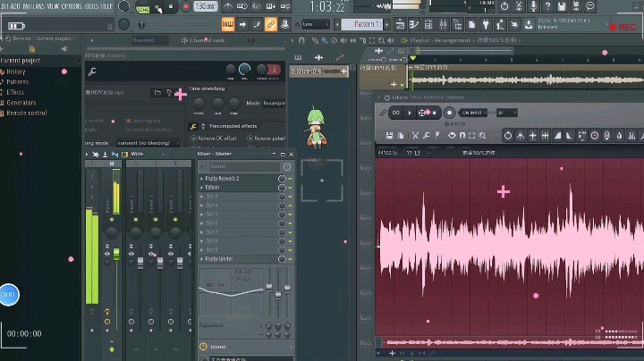Click the speech bubble icon at top
The width and height of the screenshot is (644, 361).
point(590,6)
